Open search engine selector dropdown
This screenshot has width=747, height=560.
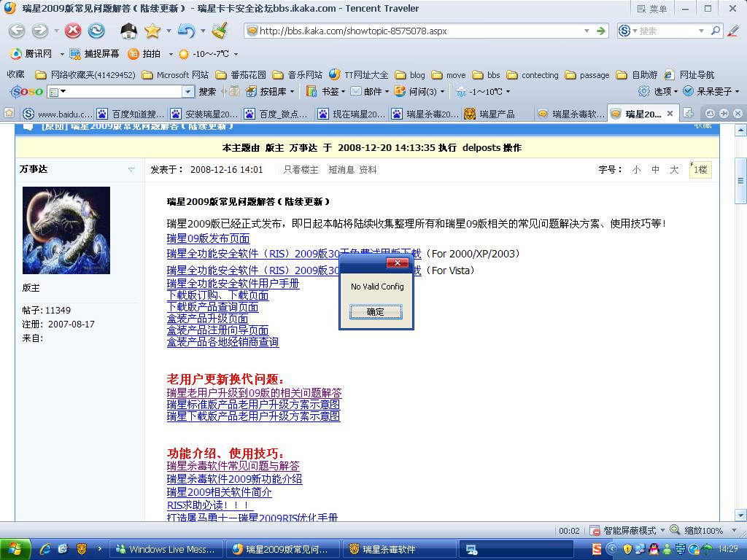pos(634,31)
